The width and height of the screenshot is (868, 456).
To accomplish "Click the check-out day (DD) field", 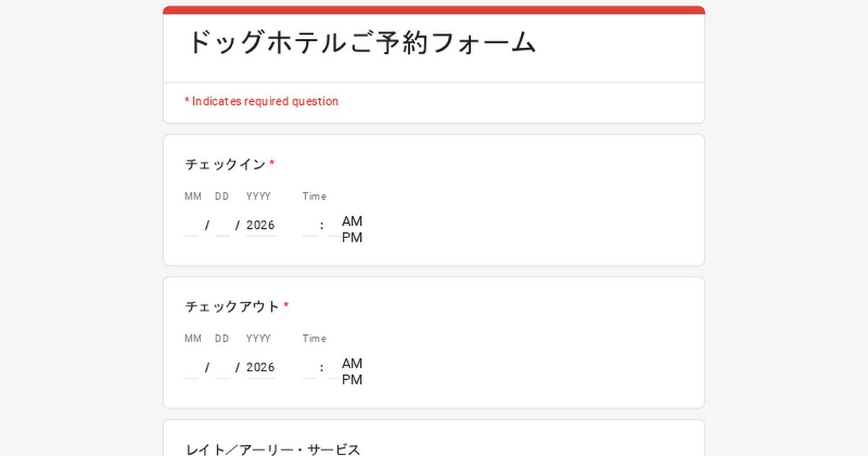I will pyautogui.click(x=222, y=368).
